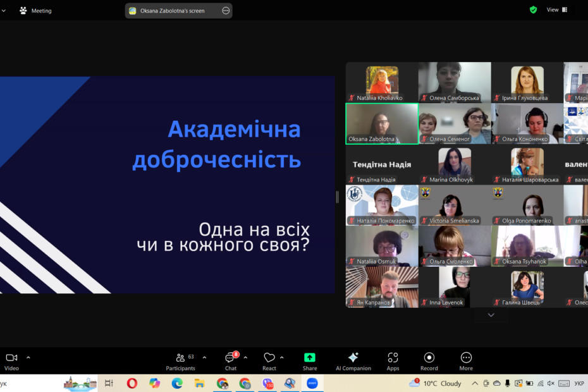This screenshot has height=392, width=588.
Task: Open Task View in the taskbar
Action: click(x=109, y=383)
